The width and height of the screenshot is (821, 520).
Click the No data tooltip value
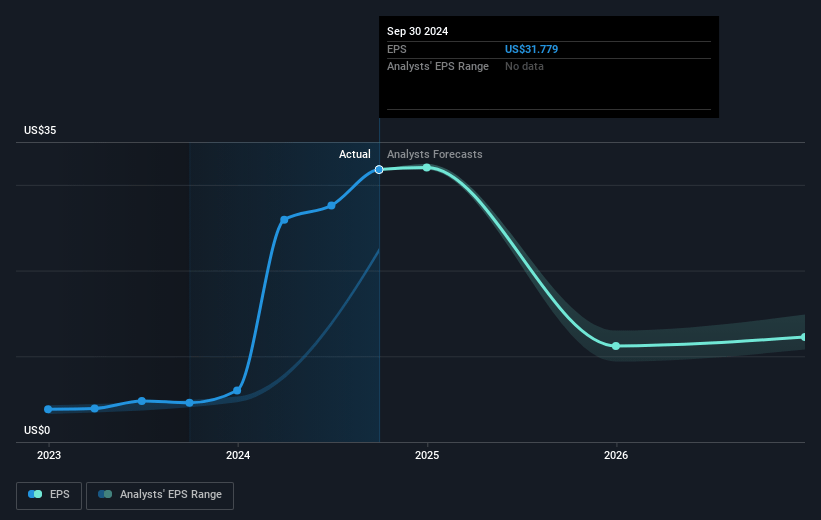tap(524, 67)
